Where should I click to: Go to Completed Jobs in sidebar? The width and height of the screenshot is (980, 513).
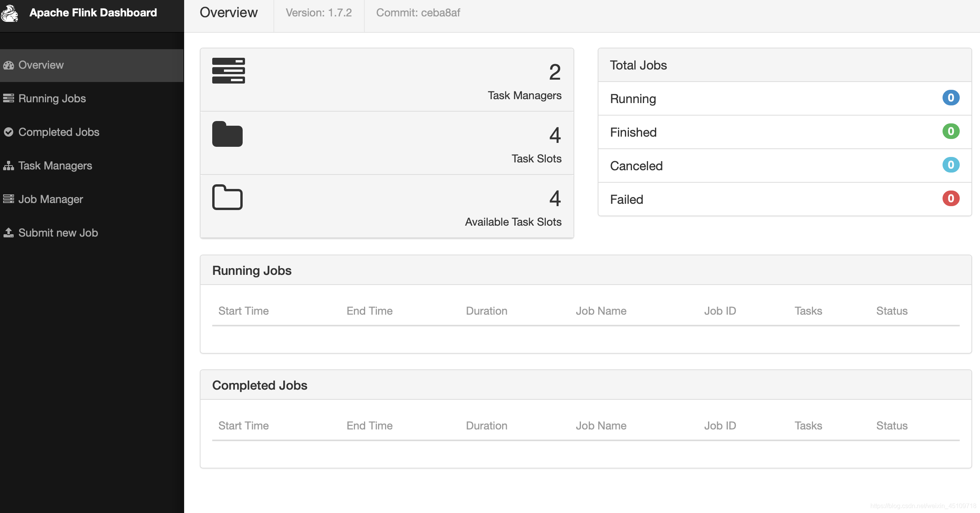point(92,132)
